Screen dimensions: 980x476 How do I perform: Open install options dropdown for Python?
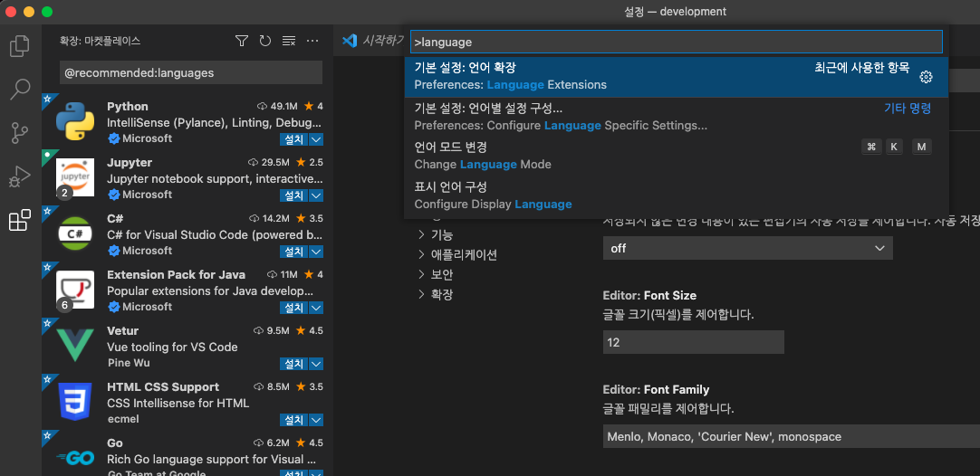pyautogui.click(x=315, y=138)
